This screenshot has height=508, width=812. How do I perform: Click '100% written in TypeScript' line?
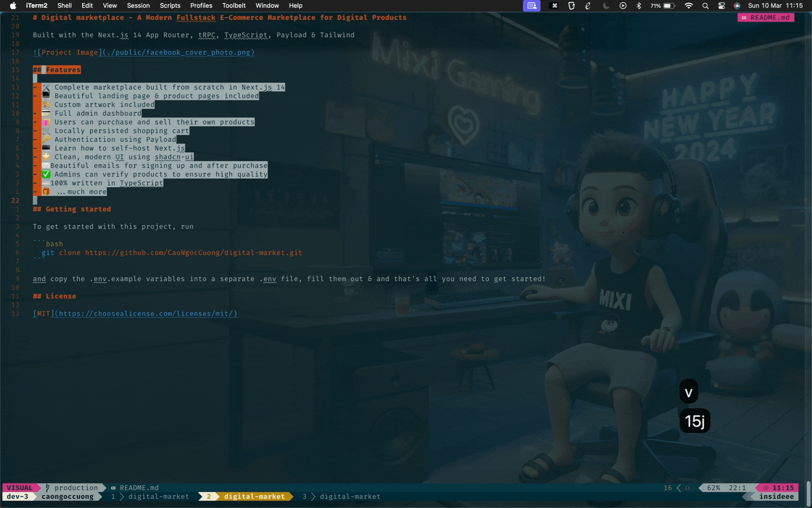[x=98, y=183]
